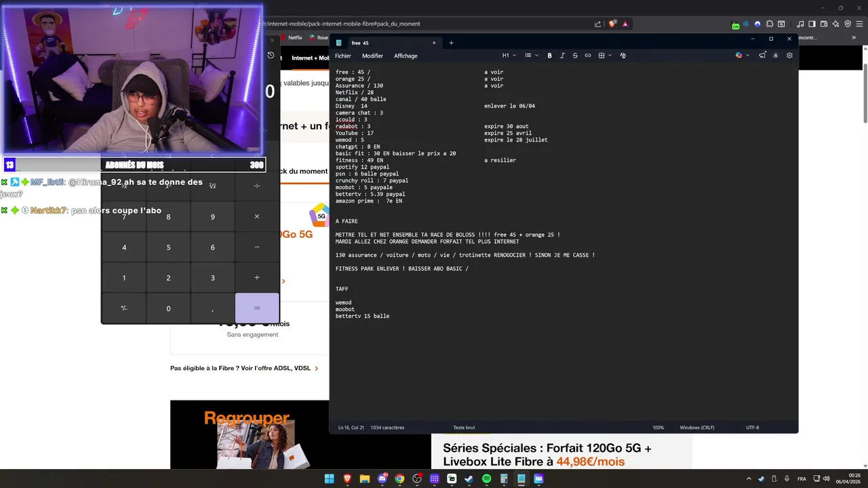Screen dimensions: 868x488
Task: Click the calculator divide key
Action: pos(256,186)
